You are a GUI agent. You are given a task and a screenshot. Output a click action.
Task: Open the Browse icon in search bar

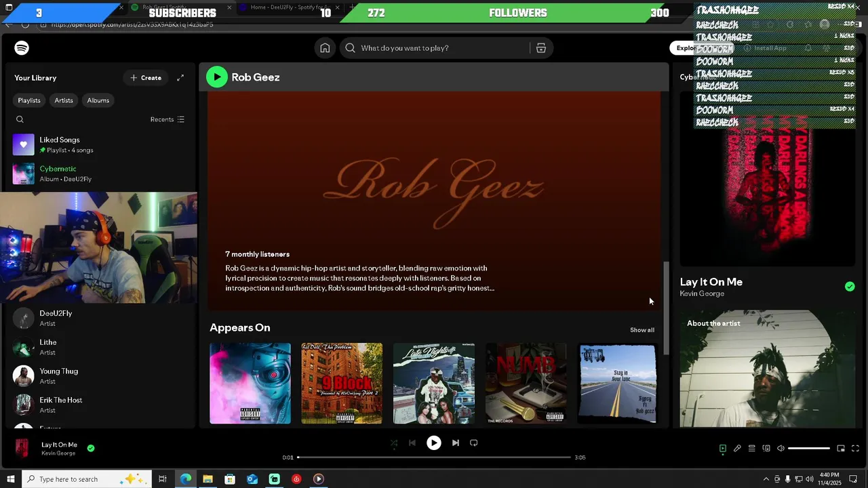(541, 48)
